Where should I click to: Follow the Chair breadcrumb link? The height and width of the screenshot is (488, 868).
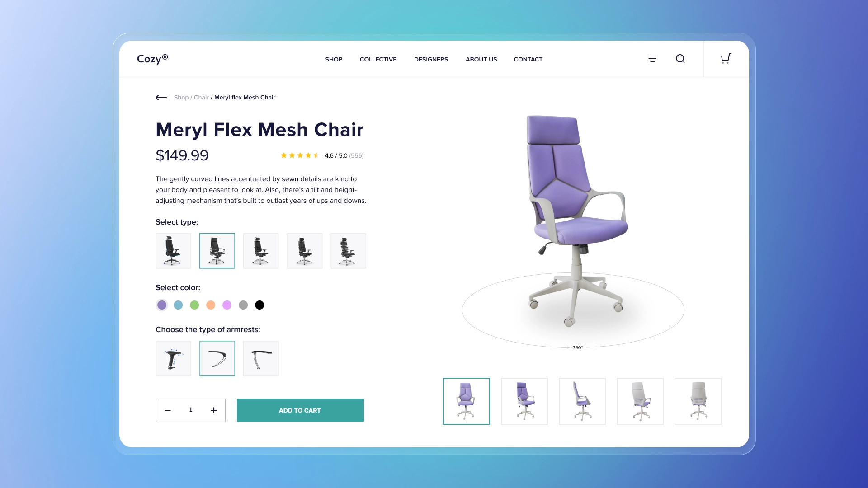coord(201,98)
